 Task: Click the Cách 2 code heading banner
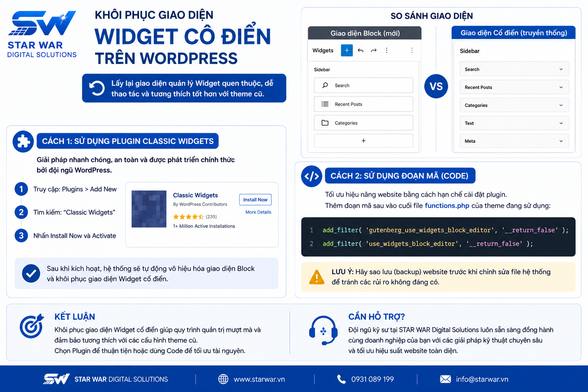(400, 176)
